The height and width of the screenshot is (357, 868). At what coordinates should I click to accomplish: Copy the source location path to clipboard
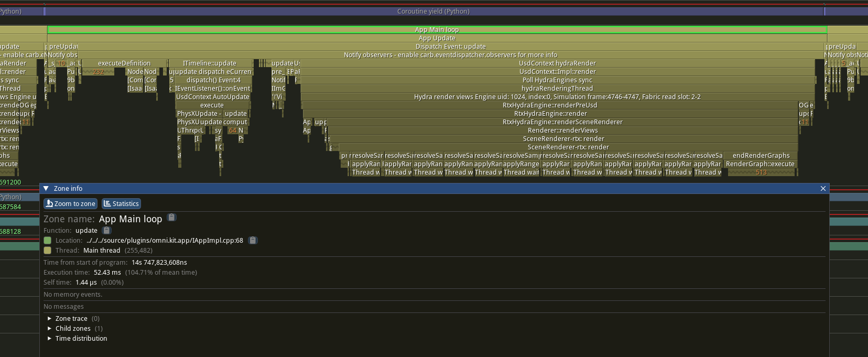click(x=253, y=241)
